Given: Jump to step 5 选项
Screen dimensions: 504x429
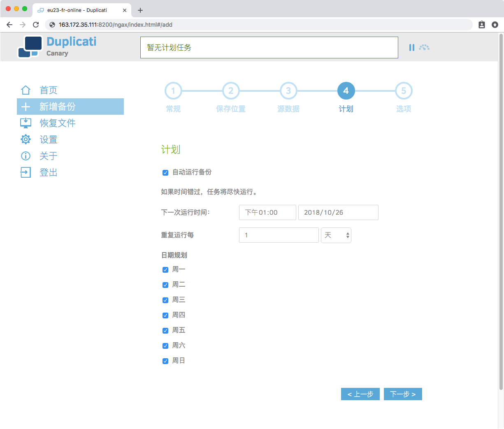Looking at the screenshot, I should (404, 91).
